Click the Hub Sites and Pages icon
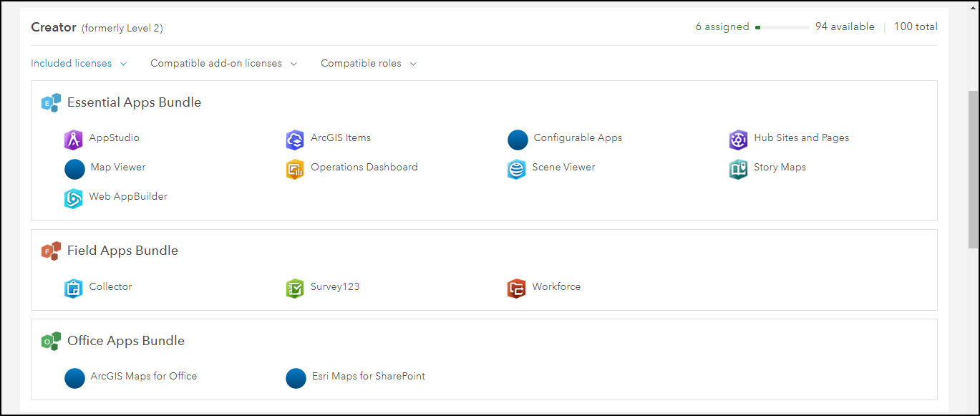Viewport: 980px width, 416px height. [738, 140]
